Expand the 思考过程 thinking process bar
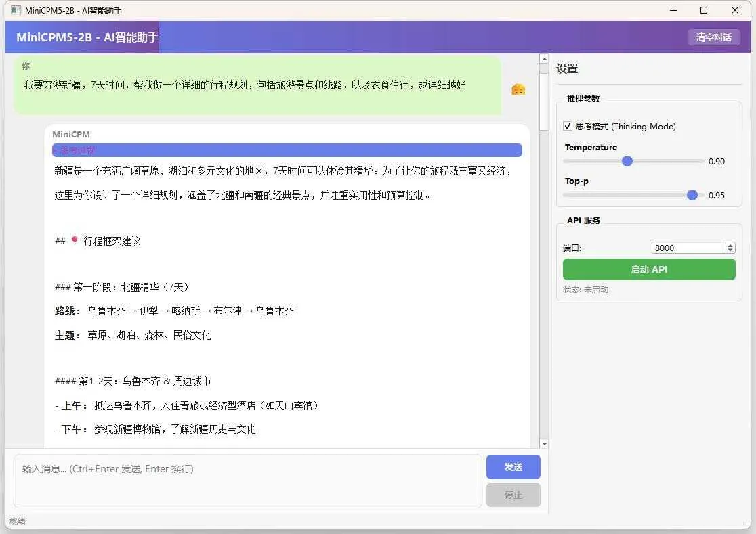This screenshot has width=756, height=534. click(287, 150)
